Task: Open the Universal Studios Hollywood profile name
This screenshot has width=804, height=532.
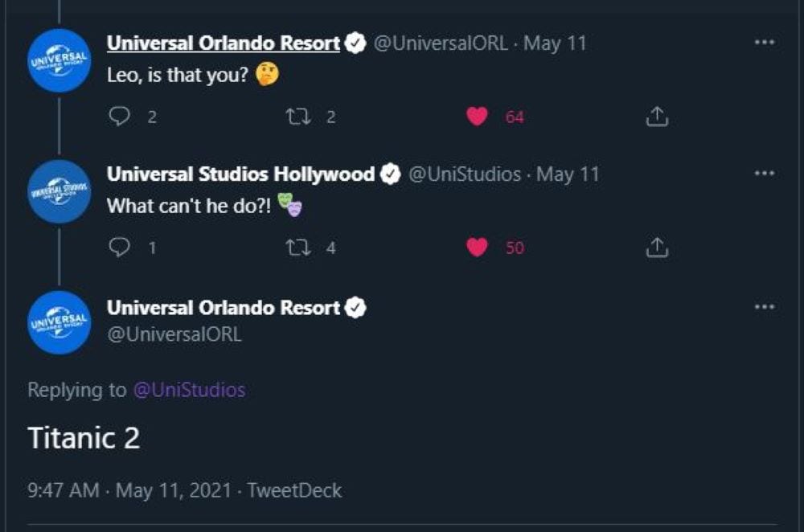Action: tap(240, 174)
